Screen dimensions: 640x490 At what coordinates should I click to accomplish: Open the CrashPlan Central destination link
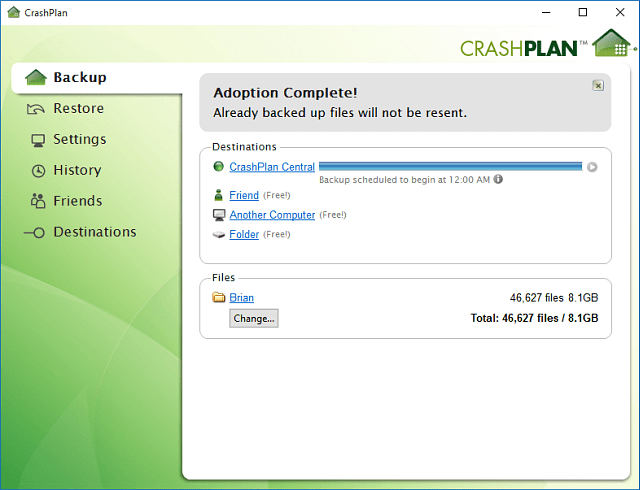(x=272, y=167)
